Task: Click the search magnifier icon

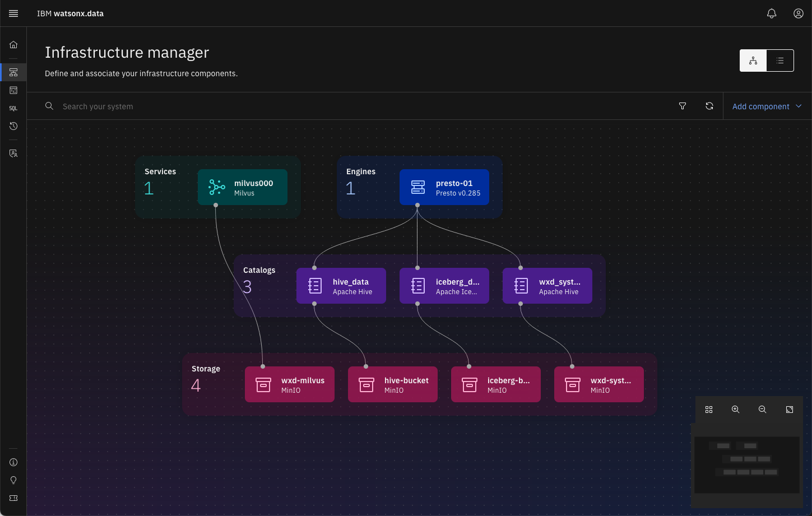Action: coord(49,106)
